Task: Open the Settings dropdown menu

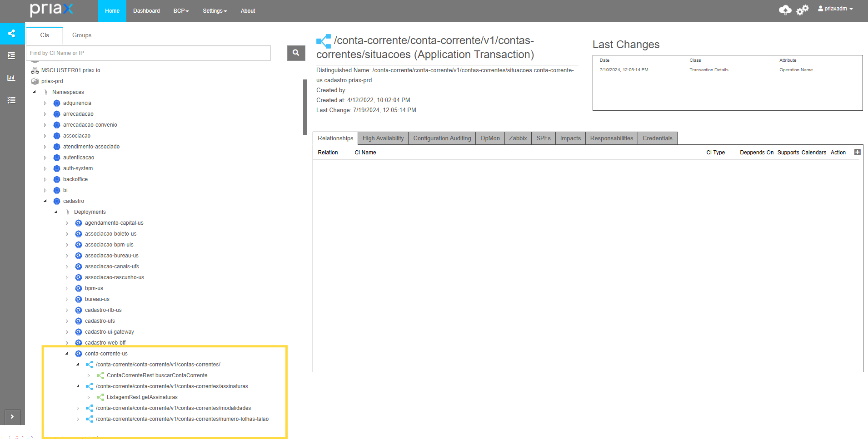Action: [x=215, y=11]
